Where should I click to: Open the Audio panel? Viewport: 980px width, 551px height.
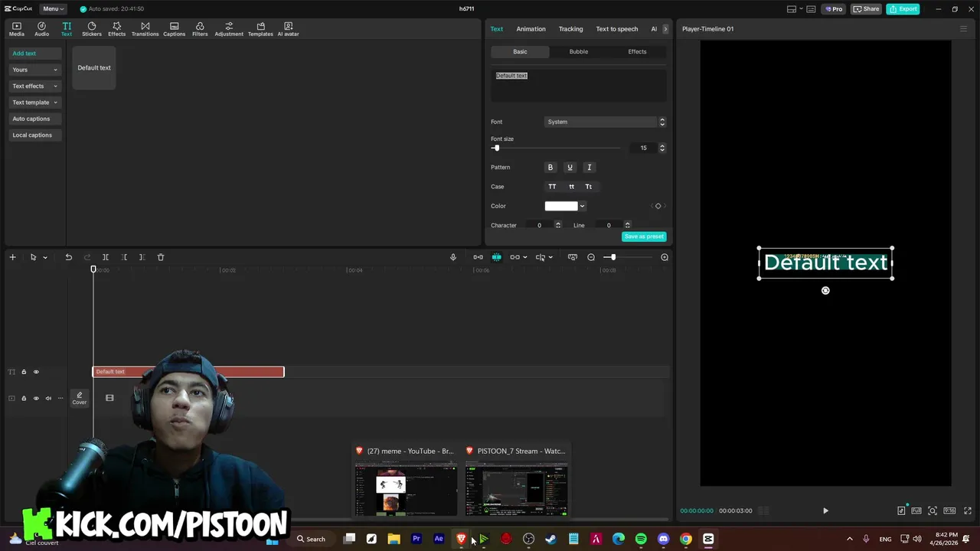coord(41,29)
